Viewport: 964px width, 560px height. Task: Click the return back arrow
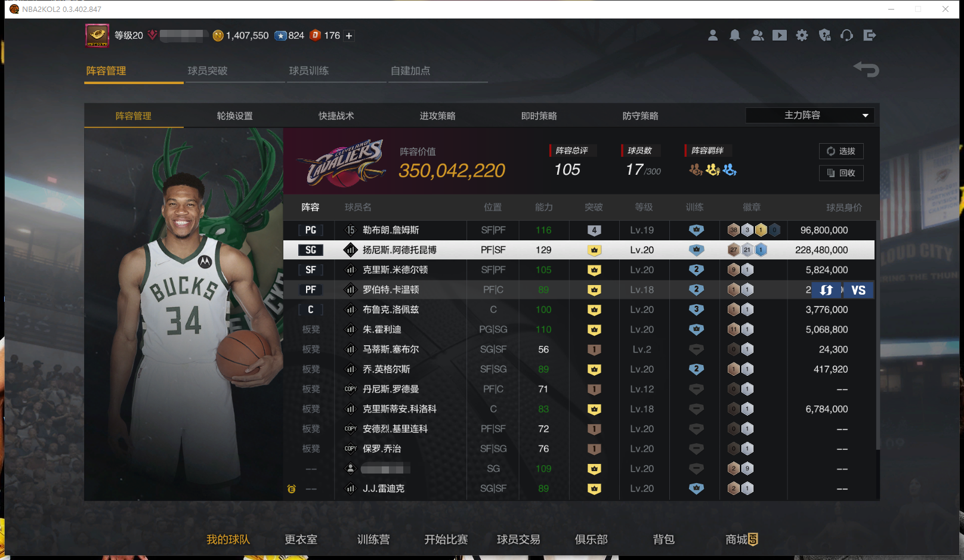866,69
